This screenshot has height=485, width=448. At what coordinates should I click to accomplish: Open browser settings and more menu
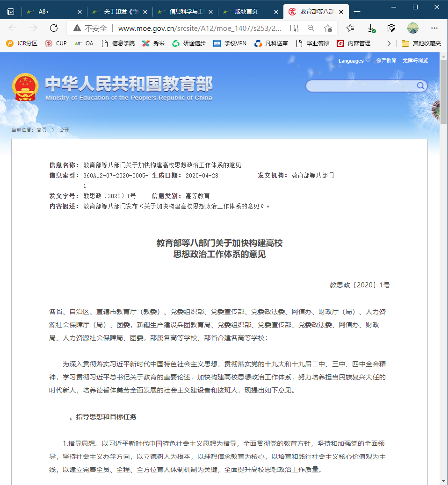pos(434,28)
